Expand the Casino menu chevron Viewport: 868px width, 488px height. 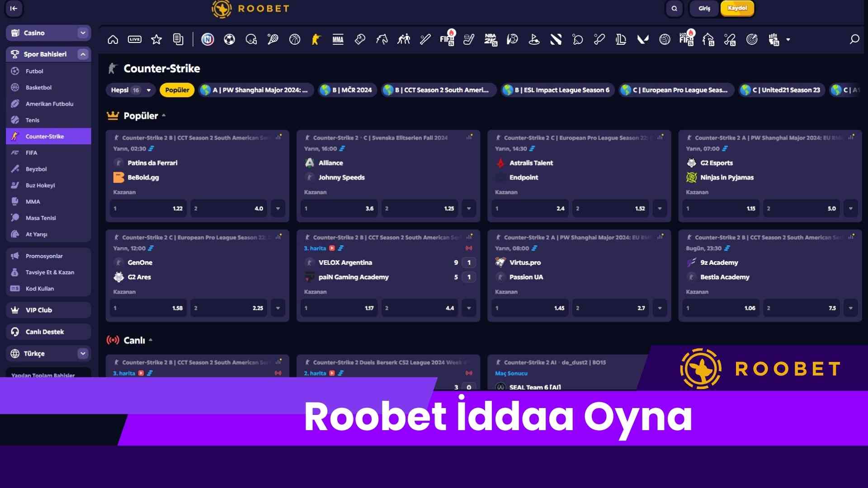tap(82, 33)
